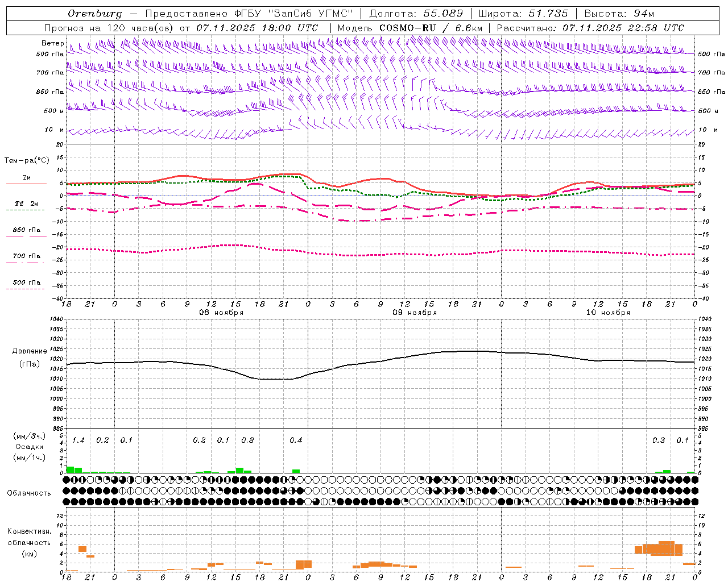Click the '0.3' precipitation amount value

[x=659, y=440]
